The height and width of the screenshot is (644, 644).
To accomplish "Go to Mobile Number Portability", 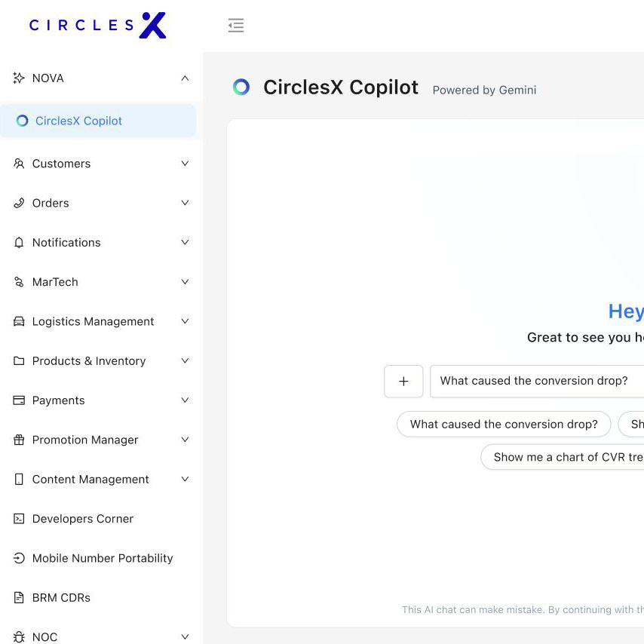I will coord(98,558).
